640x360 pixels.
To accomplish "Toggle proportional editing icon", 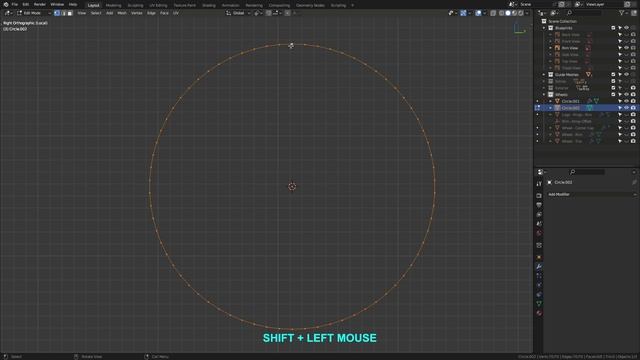I will tap(287, 13).
